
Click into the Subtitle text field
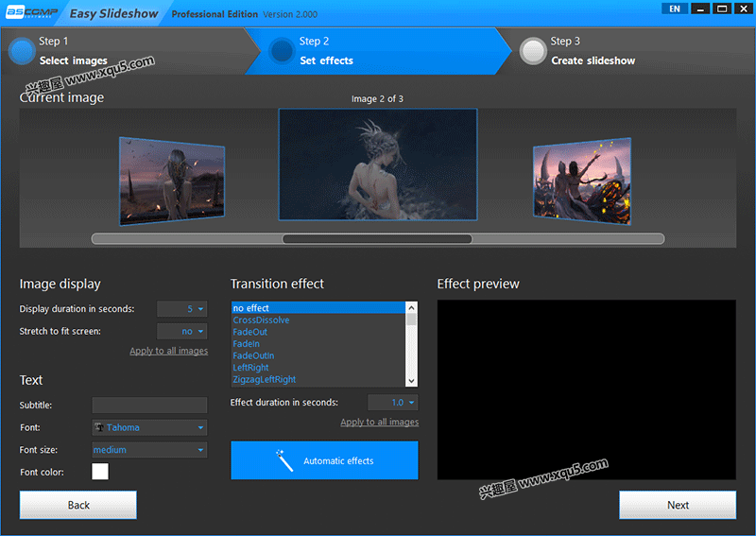(x=149, y=406)
